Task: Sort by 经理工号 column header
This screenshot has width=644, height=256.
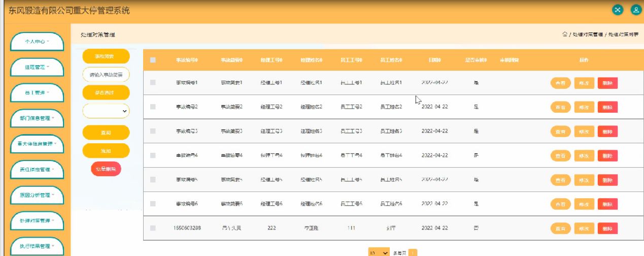Action: click(x=272, y=60)
